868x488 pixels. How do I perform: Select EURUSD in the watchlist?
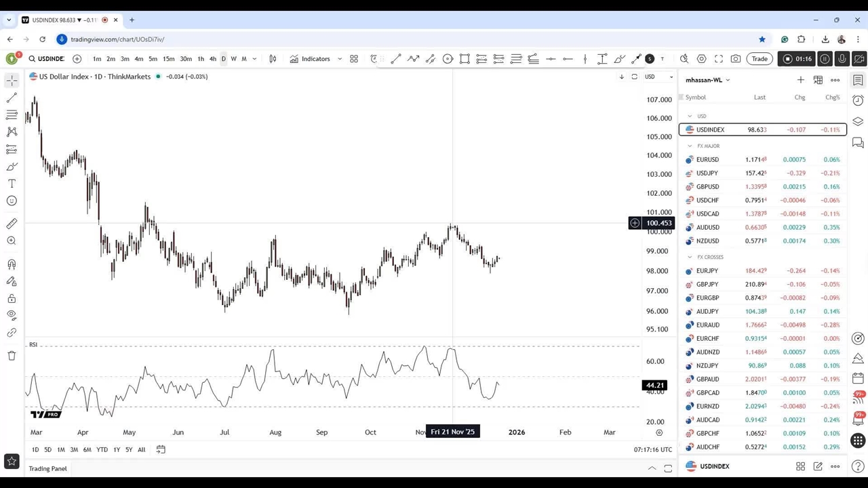tap(707, 159)
